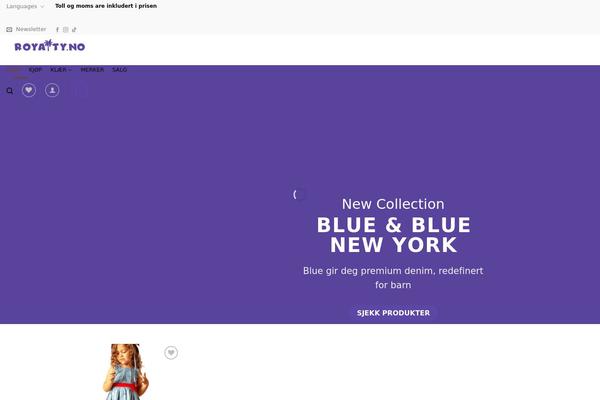Image resolution: width=600 pixels, height=400 pixels.
Task: Open the KJØP menu item
Action: point(35,70)
